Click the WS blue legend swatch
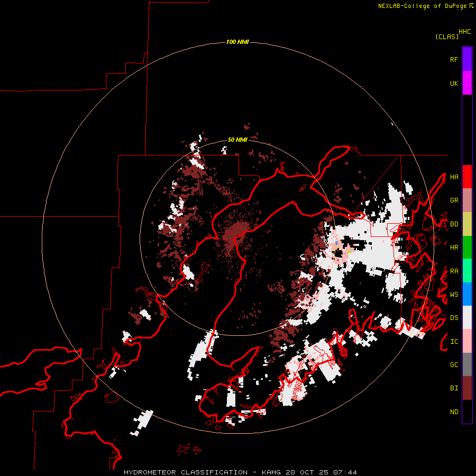476x476 pixels. tap(467, 294)
